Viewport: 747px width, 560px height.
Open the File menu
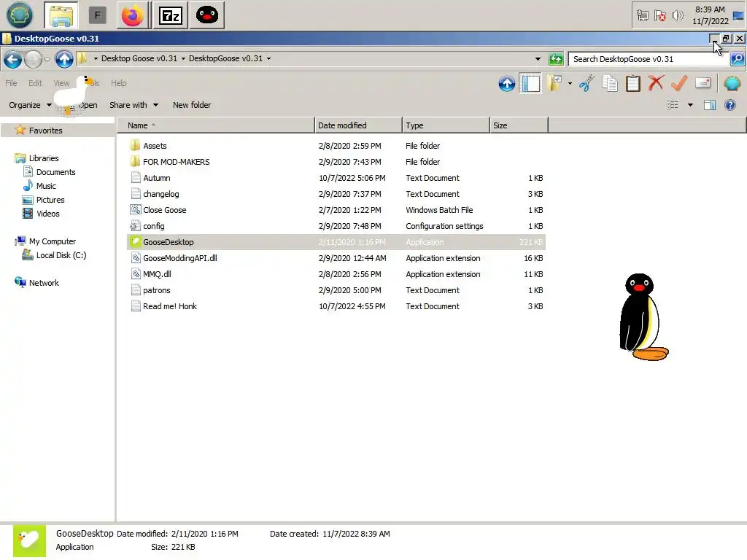click(11, 83)
